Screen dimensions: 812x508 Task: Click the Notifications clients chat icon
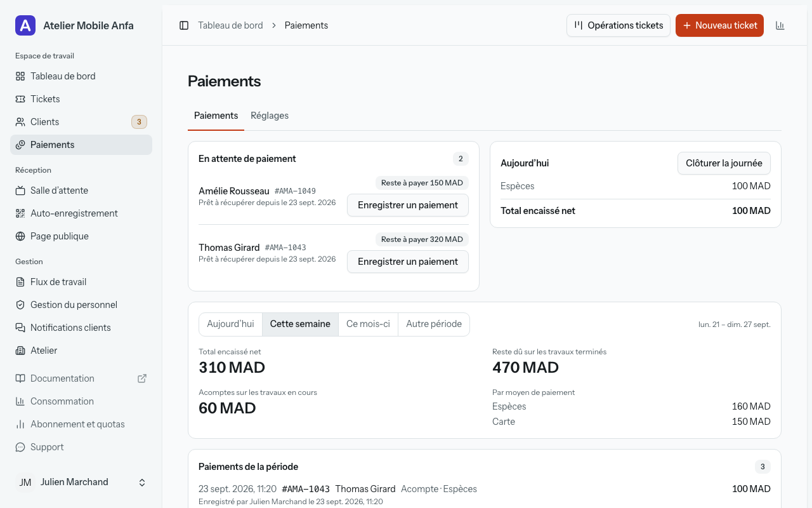20,328
